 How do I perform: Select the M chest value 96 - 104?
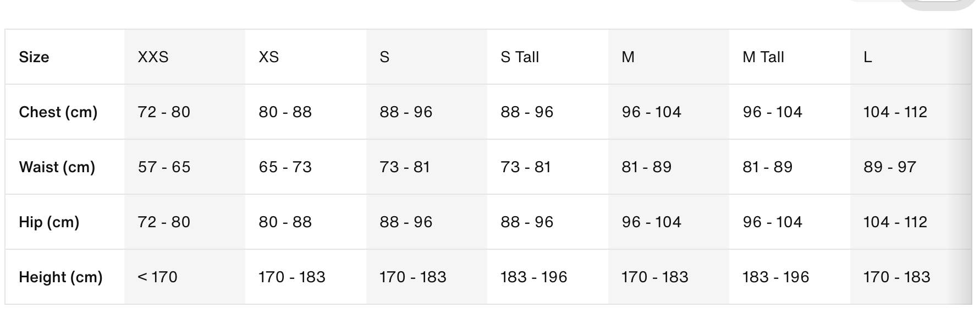pyautogui.click(x=652, y=112)
